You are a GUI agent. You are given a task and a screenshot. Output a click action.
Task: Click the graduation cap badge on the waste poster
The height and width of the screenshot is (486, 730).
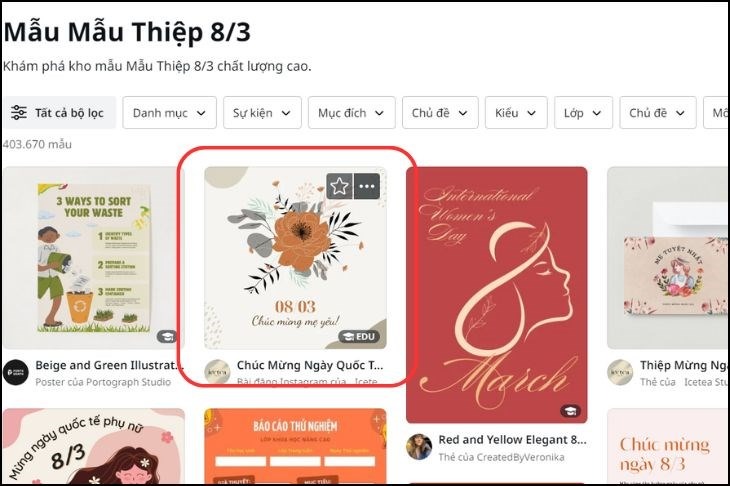pos(167,336)
